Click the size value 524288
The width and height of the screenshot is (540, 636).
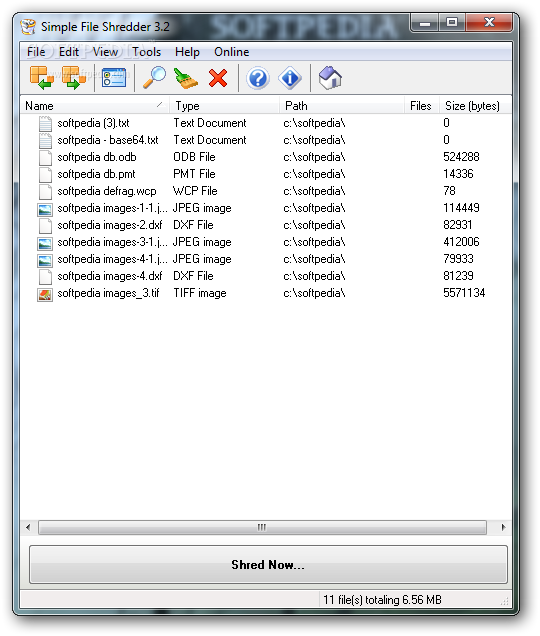tap(461, 157)
